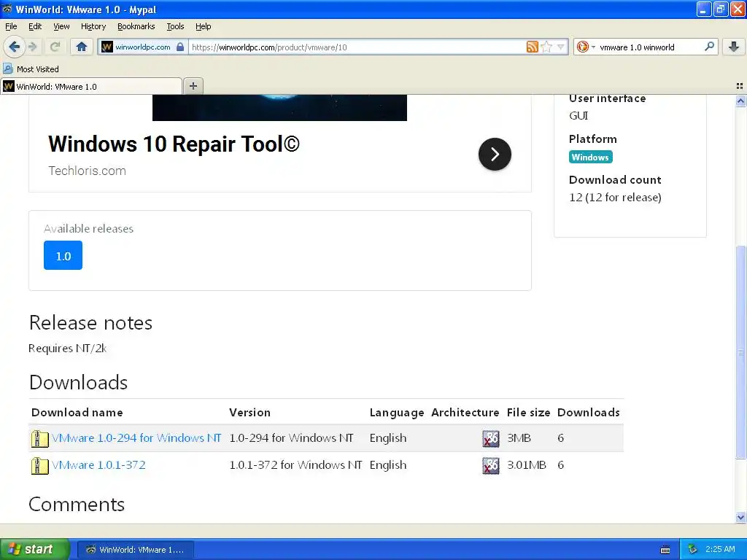747x560 pixels.
Task: Click the 'File size' column header
Action: 528,413
